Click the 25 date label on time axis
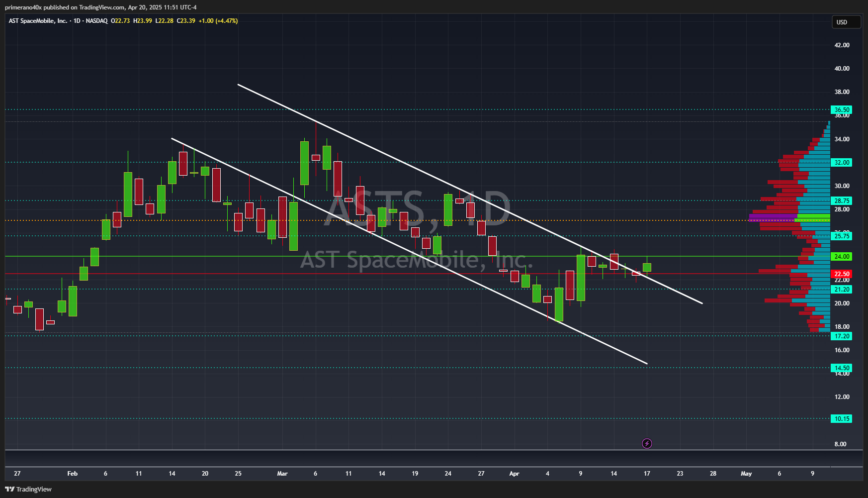Viewport: 868px width, 498px height. coord(238,474)
